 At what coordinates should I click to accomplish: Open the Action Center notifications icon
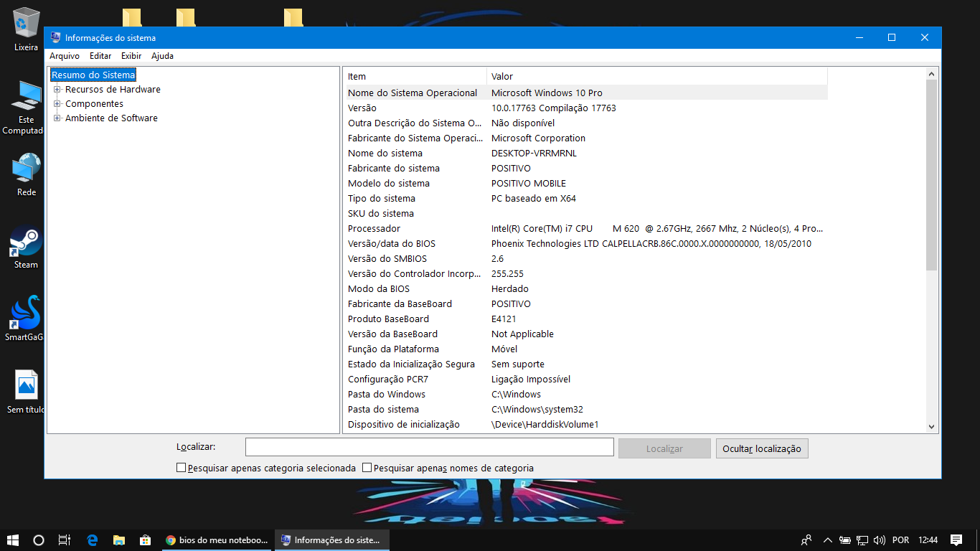(x=956, y=540)
